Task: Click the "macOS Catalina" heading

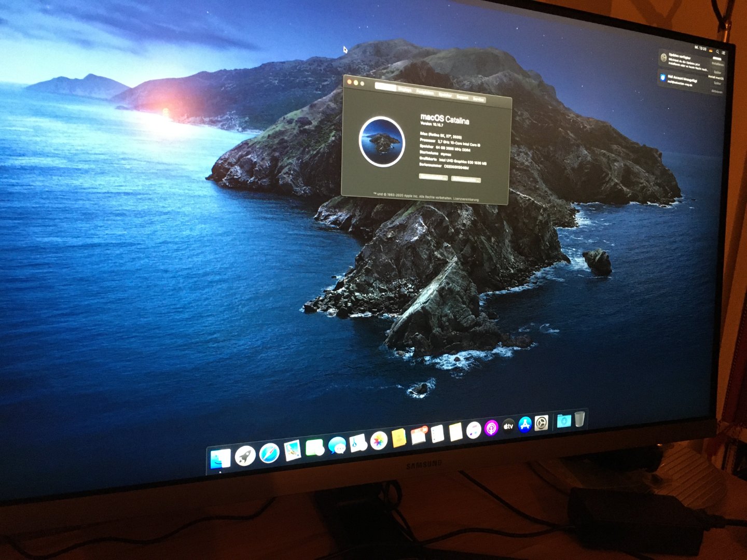Action: (x=444, y=119)
